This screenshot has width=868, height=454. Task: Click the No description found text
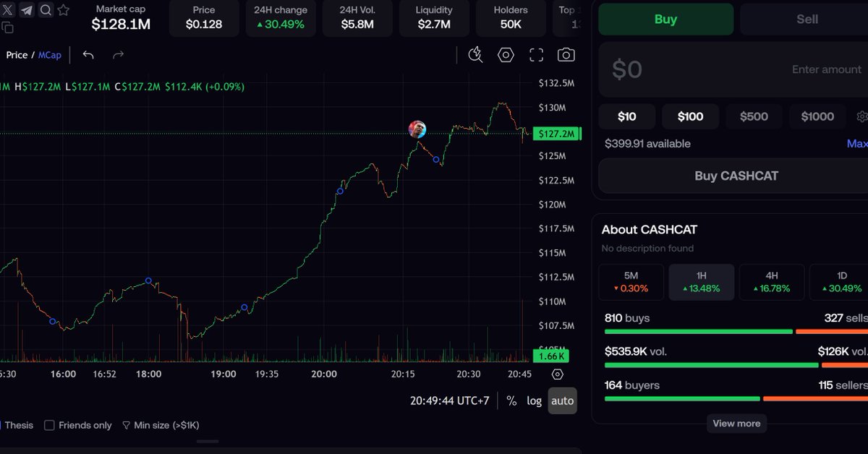pos(647,248)
